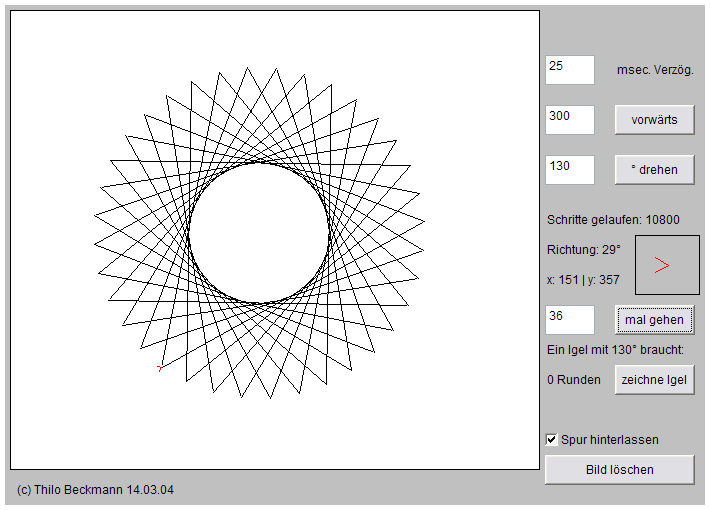Click the 'Schritte gelaufen: 10800' text
The image size is (710, 510).
pyautogui.click(x=613, y=220)
